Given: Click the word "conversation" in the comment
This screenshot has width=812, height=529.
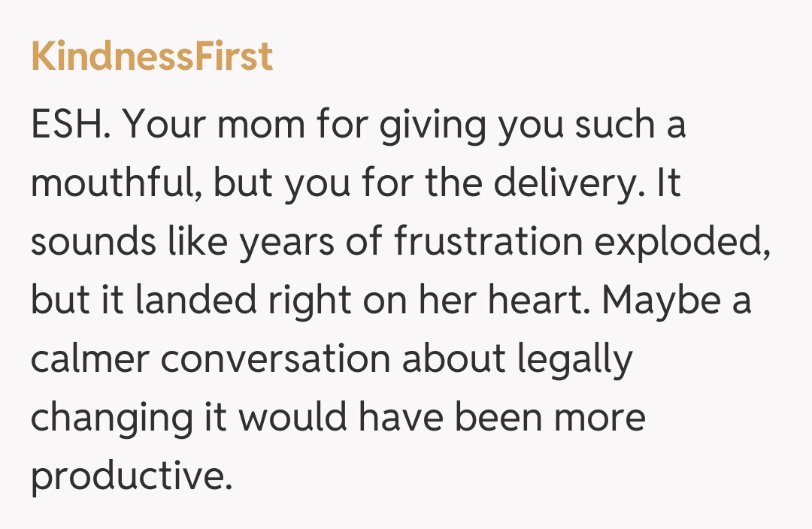Looking at the screenshot, I should tap(276, 359).
